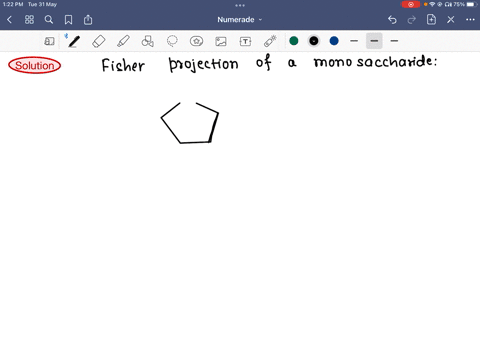The image size is (480, 360).
Task: Choose the black pen color
Action: tap(314, 41)
